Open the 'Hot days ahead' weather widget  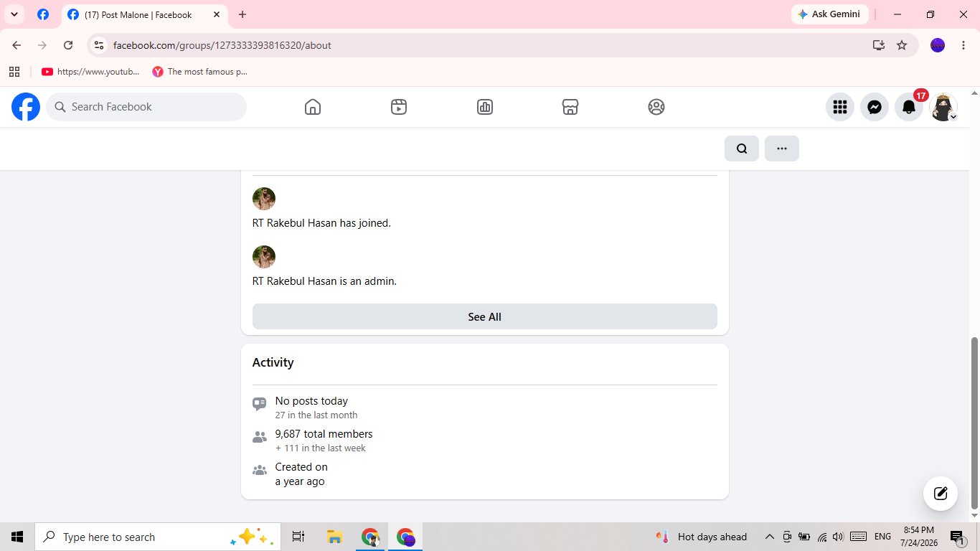(x=701, y=537)
